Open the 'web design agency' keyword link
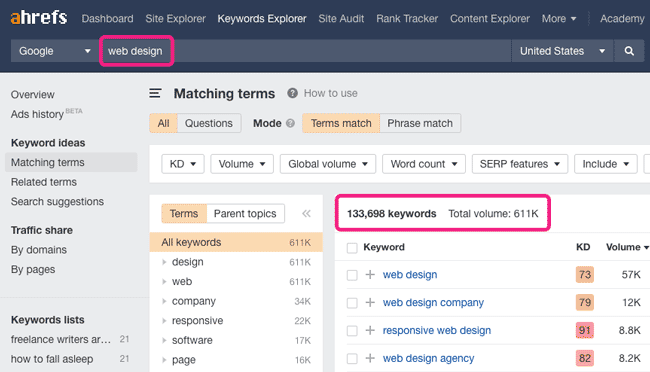 (428, 358)
